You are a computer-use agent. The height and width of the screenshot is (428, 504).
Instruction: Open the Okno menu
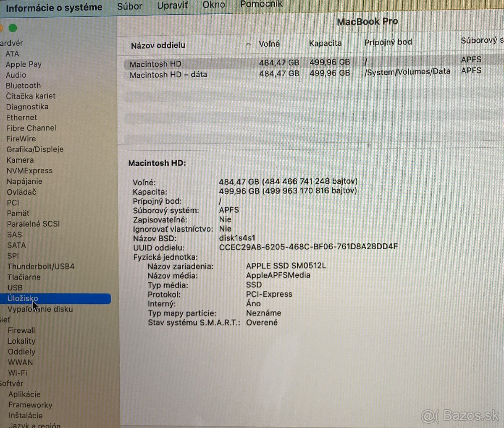[x=214, y=5]
